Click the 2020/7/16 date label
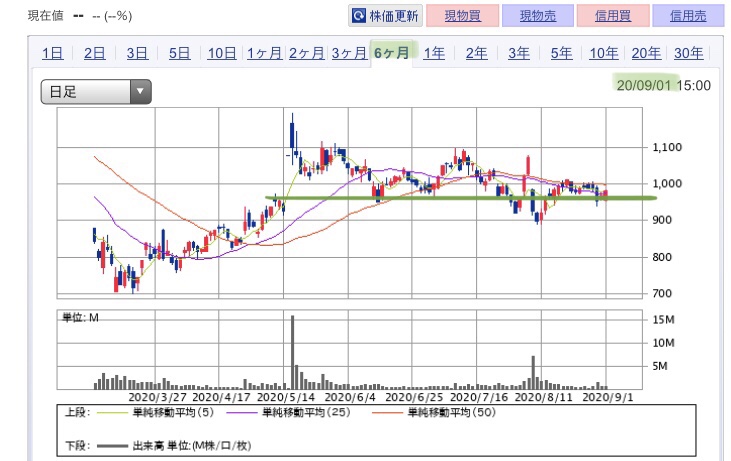Screen dimensions: 731x461 479,397
